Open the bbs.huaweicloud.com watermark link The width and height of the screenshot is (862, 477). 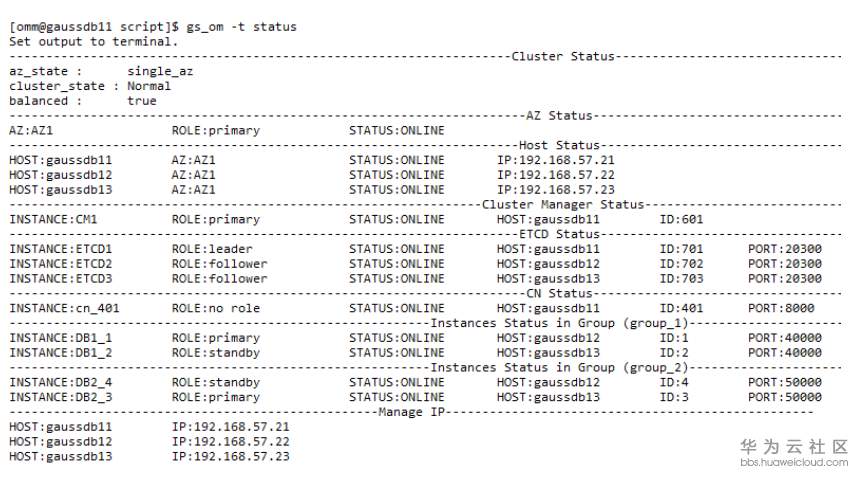(x=794, y=463)
